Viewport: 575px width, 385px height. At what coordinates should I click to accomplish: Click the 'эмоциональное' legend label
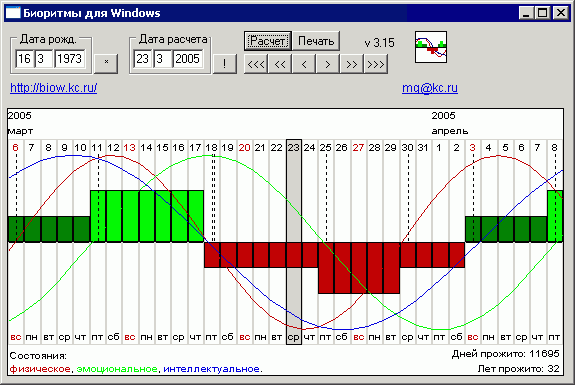click(x=117, y=368)
